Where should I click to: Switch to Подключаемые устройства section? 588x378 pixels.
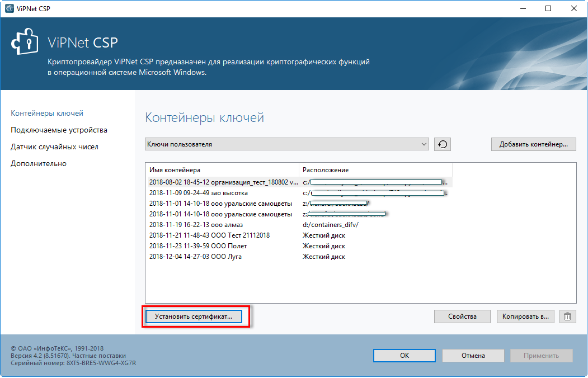coord(59,130)
